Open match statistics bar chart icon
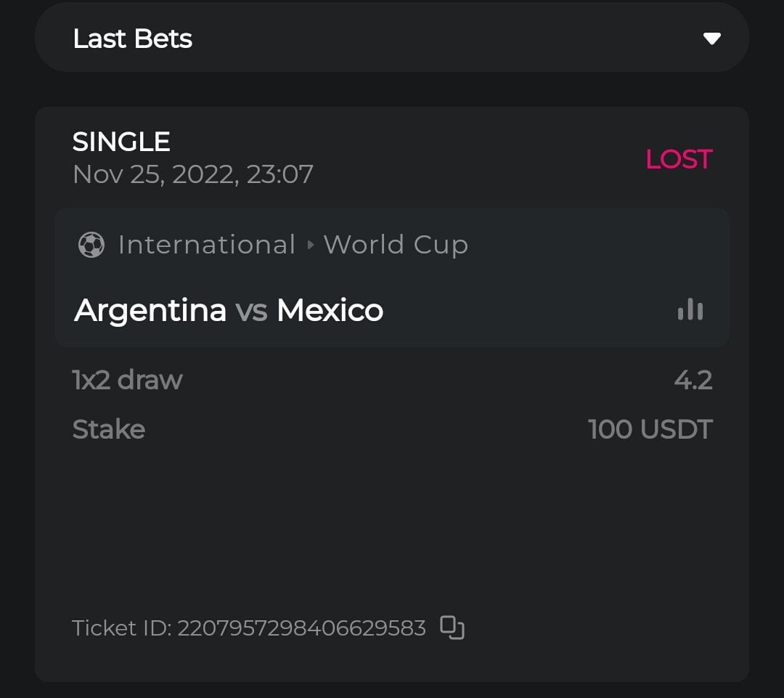The width and height of the screenshot is (784, 698). click(x=690, y=310)
